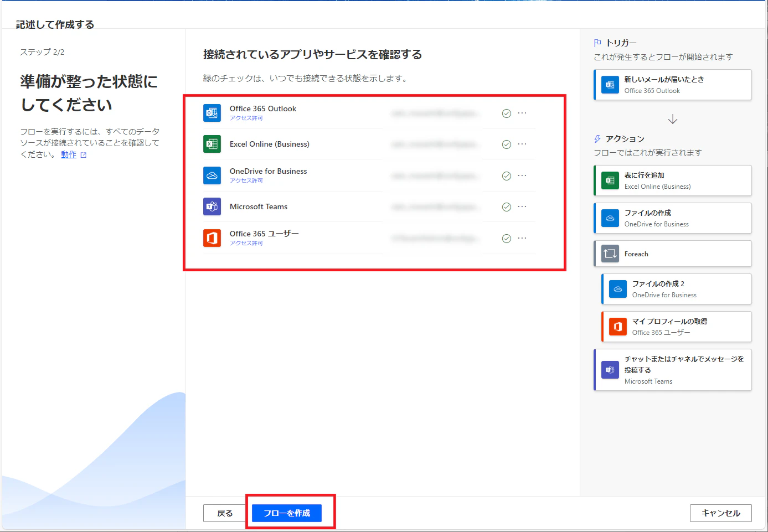Click the 接続されているアプリやサービスを確認する heading
Image resolution: width=768 pixels, height=532 pixels.
(x=312, y=54)
